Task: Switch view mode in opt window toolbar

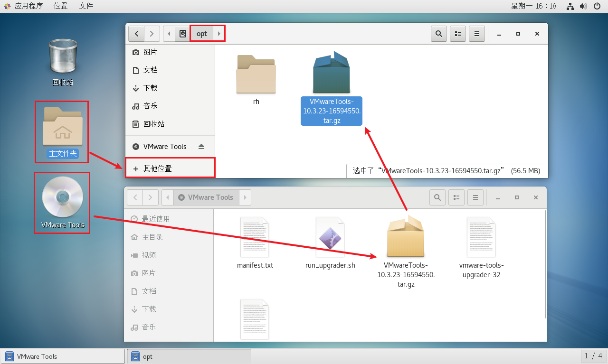Action: click(458, 34)
